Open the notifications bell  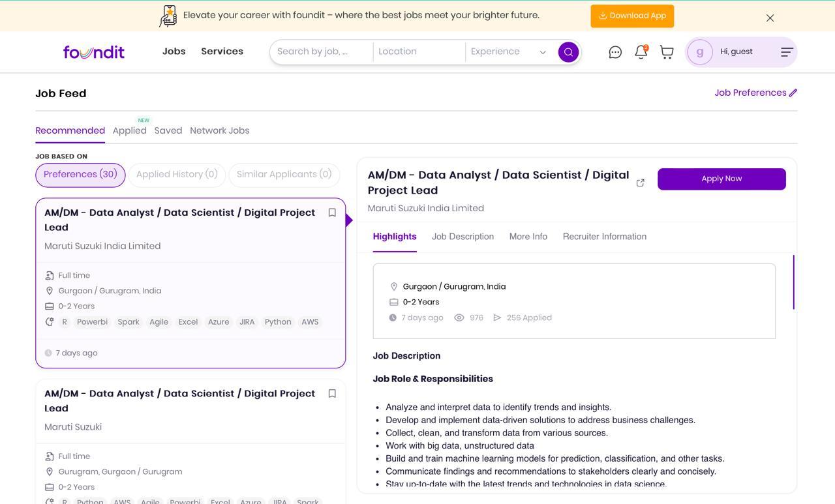pos(641,52)
